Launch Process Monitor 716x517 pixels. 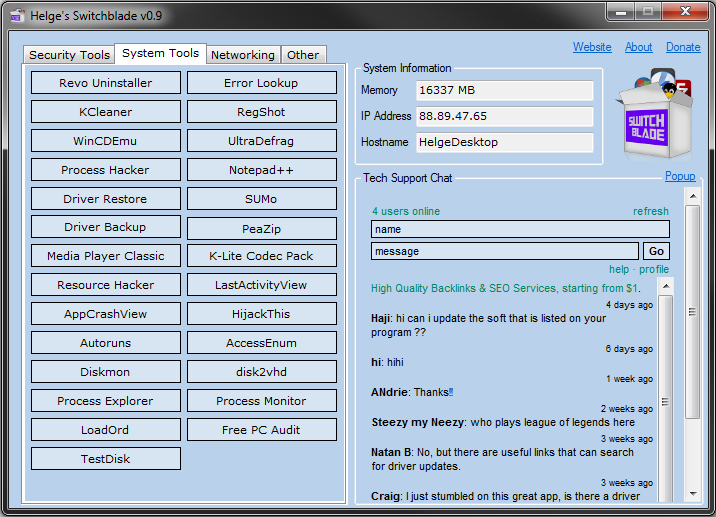pos(261,401)
